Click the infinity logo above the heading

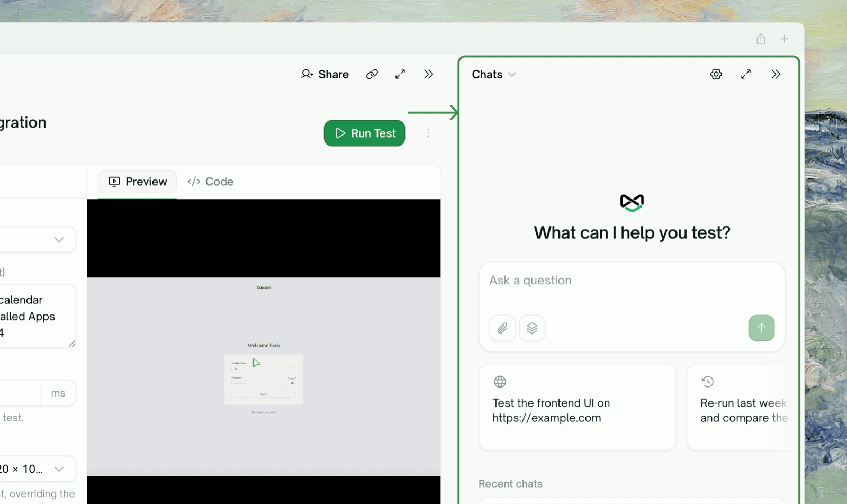tap(632, 202)
